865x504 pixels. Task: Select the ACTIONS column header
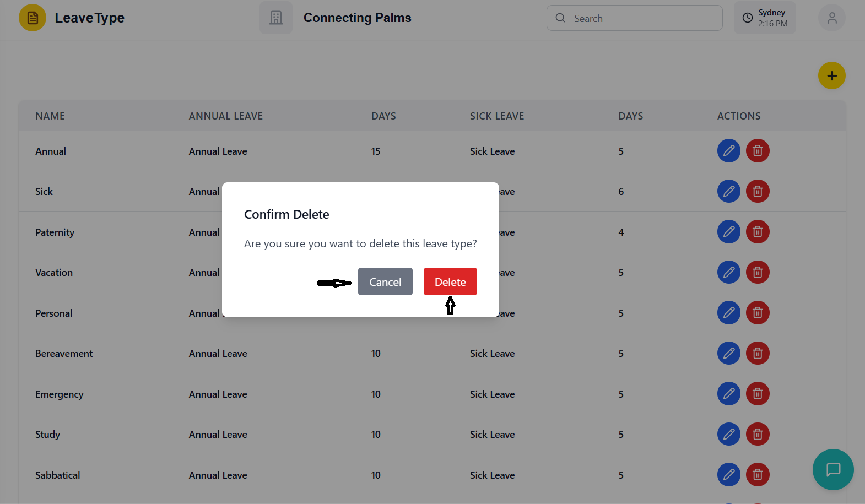pyautogui.click(x=739, y=116)
